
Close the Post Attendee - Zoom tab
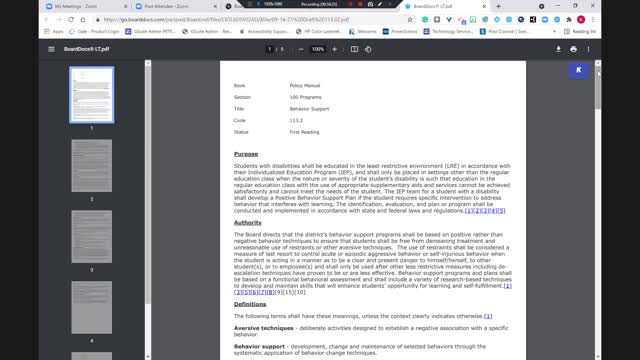coord(215,6)
